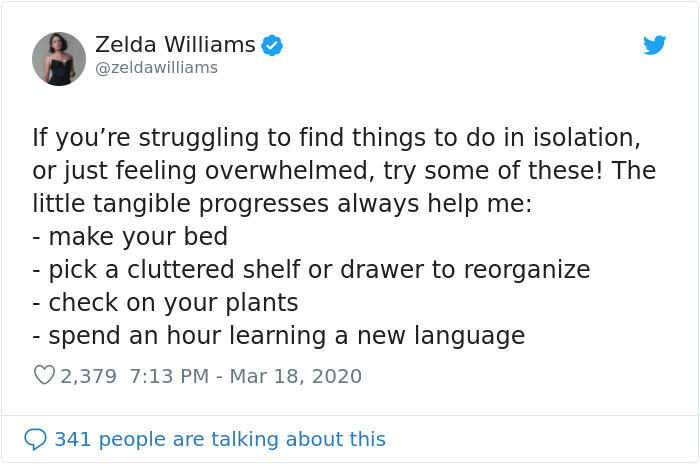Click the speech bubble conversation icon
Screen dimensions: 700x464
click(x=36, y=439)
